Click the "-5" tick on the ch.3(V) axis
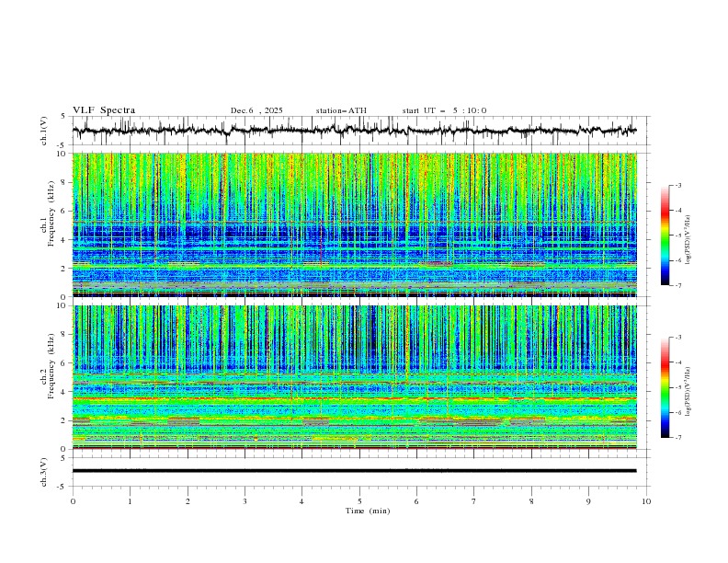 click(62, 487)
